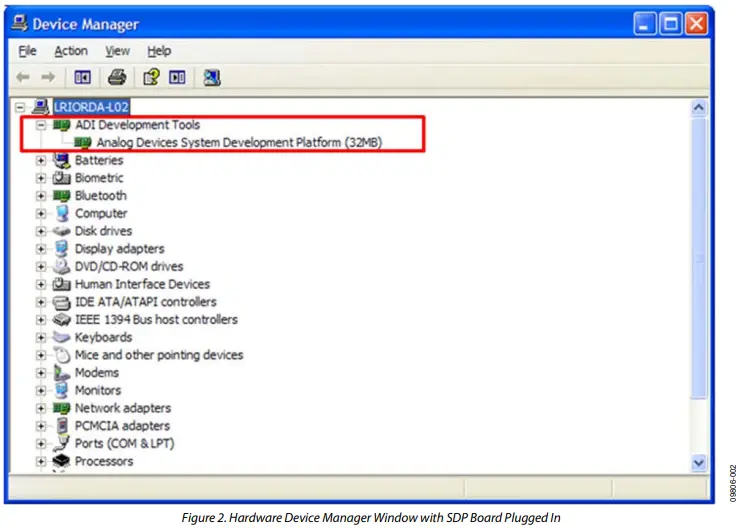Image resolution: width=741 pixels, height=528 pixels.
Task: Select the IEEE 1394 Bus host controllers label
Action: pos(156,320)
